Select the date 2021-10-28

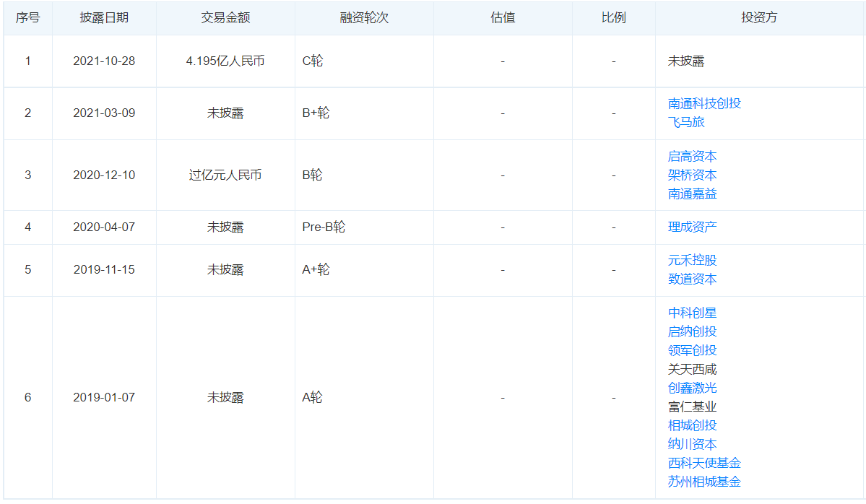click(104, 61)
